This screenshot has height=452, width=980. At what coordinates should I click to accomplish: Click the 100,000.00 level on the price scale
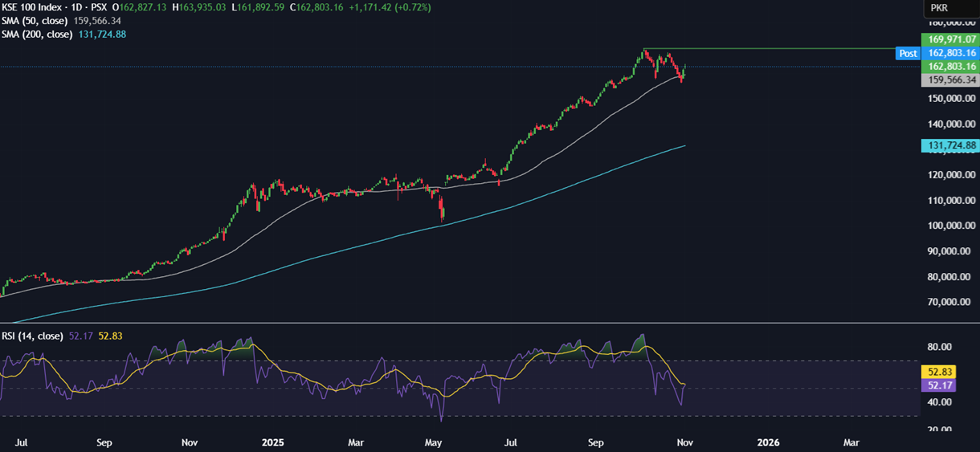(949, 226)
